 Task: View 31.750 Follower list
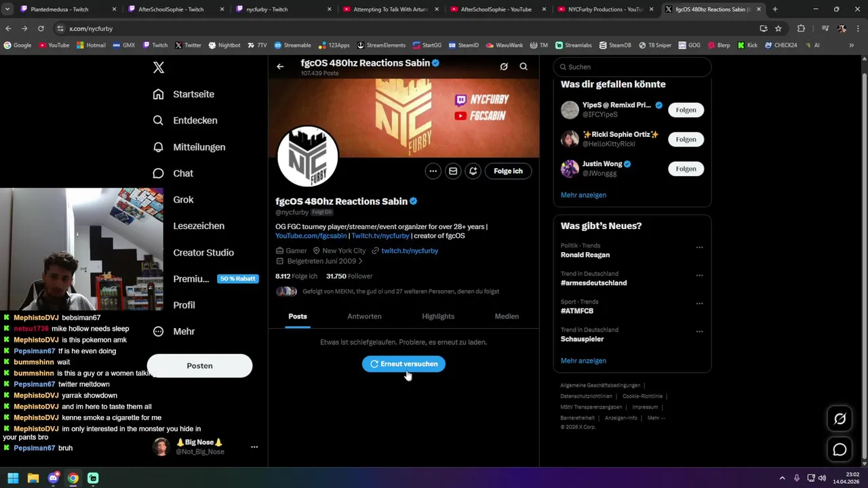coord(349,277)
